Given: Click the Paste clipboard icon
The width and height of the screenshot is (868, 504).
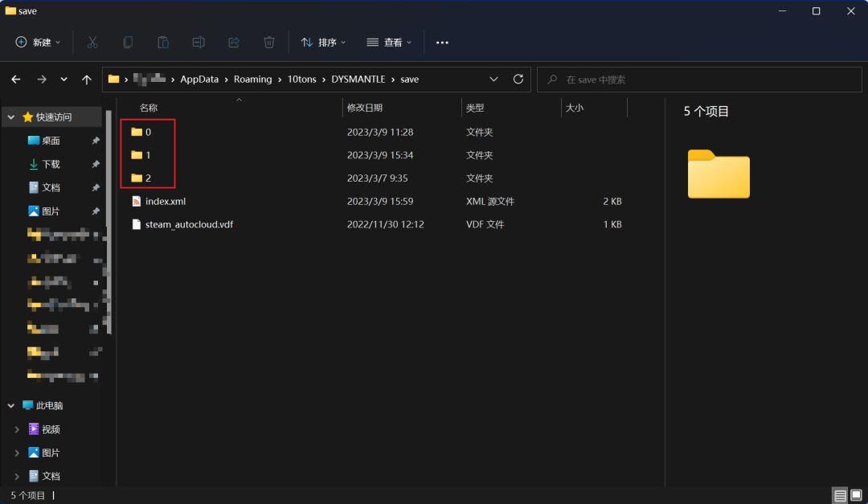Looking at the screenshot, I should [163, 42].
